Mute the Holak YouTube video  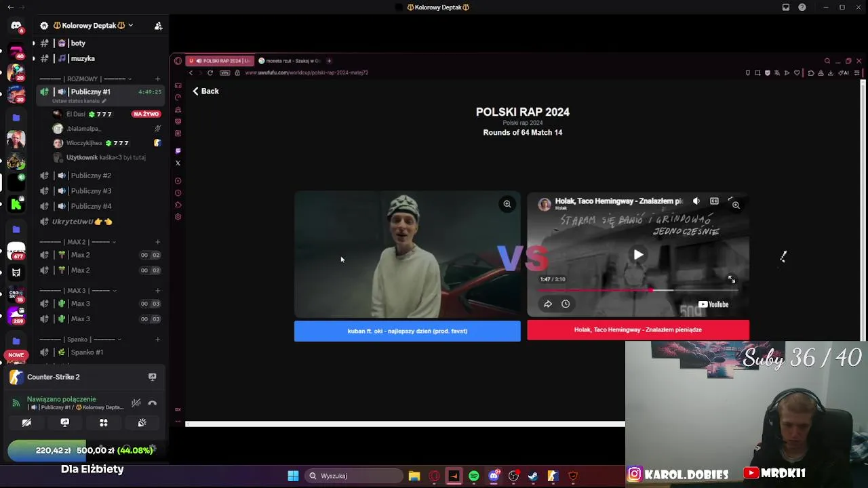[x=696, y=201]
